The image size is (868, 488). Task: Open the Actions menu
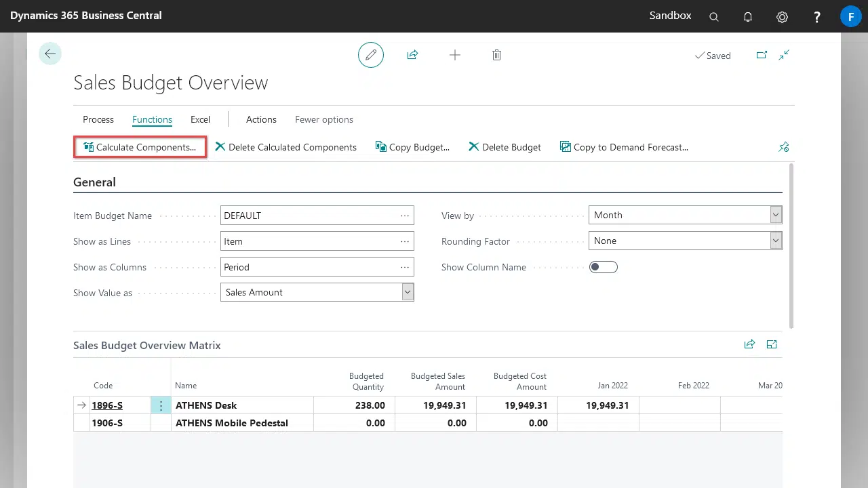click(261, 119)
